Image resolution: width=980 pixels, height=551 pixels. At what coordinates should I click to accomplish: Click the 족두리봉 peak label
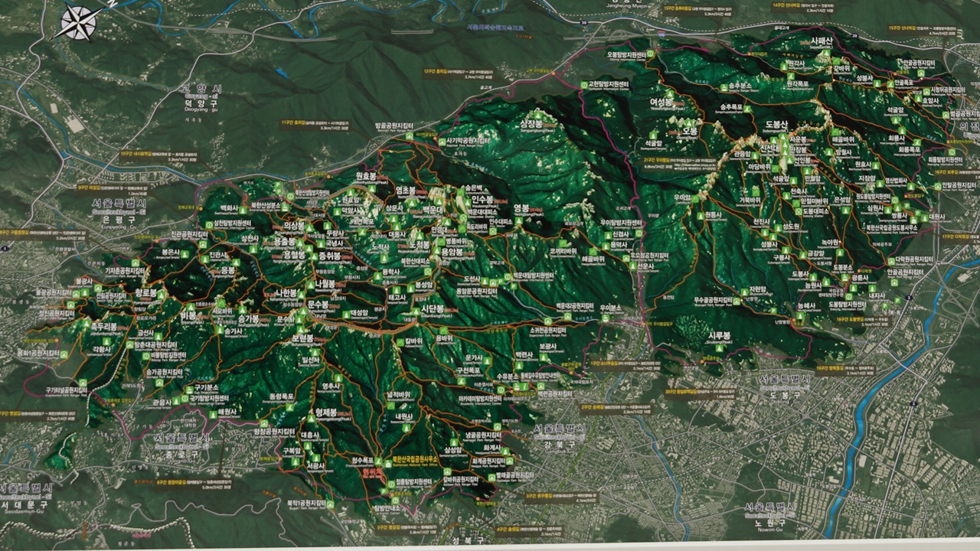(103, 326)
